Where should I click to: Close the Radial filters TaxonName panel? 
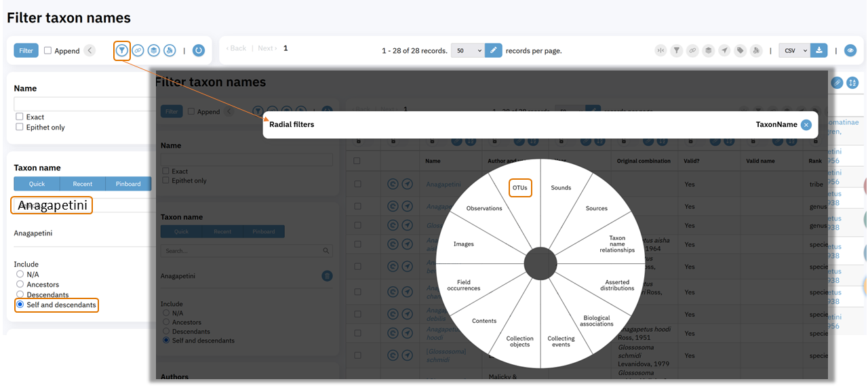coord(806,125)
